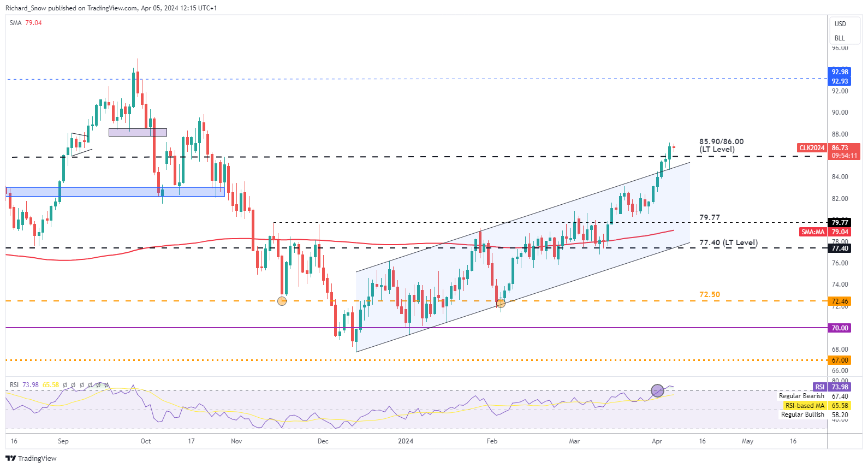Select the small triangle pattern drawing near September
868x468 pixels.
(x=81, y=144)
